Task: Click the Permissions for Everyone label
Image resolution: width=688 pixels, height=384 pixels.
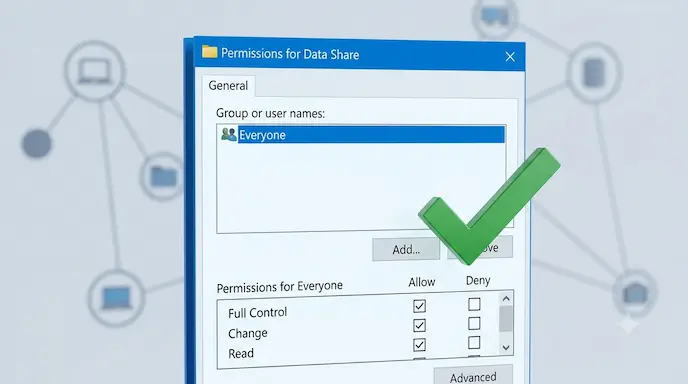Action: coord(280,287)
